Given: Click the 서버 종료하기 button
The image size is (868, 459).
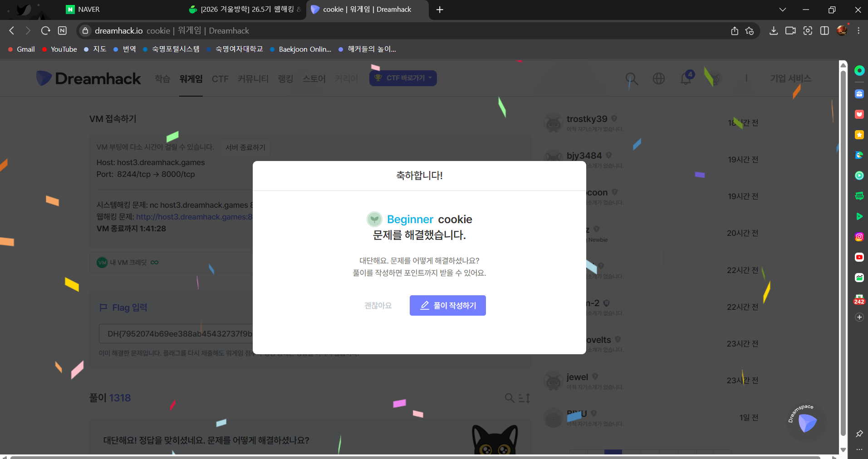Looking at the screenshot, I should pos(245,147).
